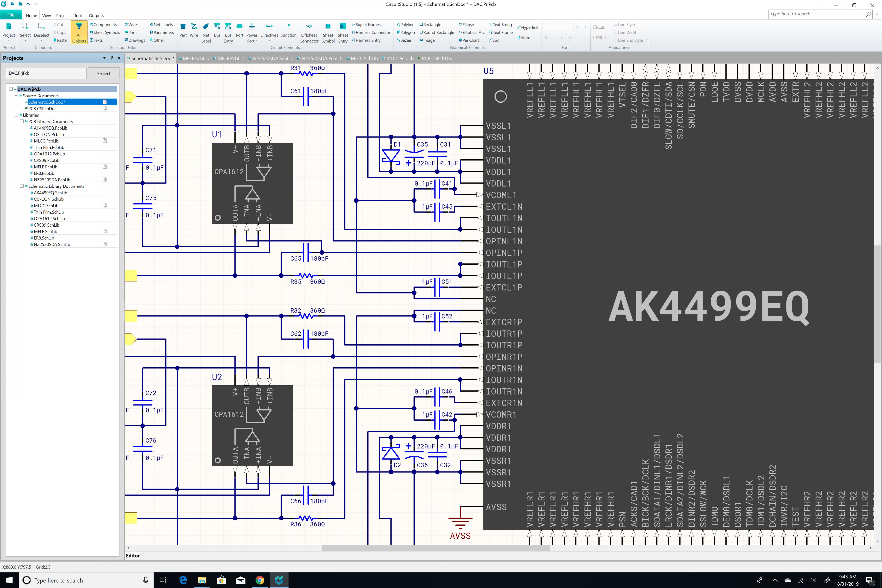Place a Signal Harness

pos(367,25)
